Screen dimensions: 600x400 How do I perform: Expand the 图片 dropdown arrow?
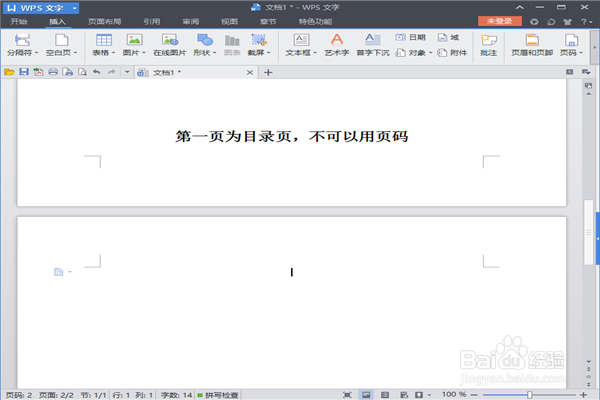tap(144, 52)
